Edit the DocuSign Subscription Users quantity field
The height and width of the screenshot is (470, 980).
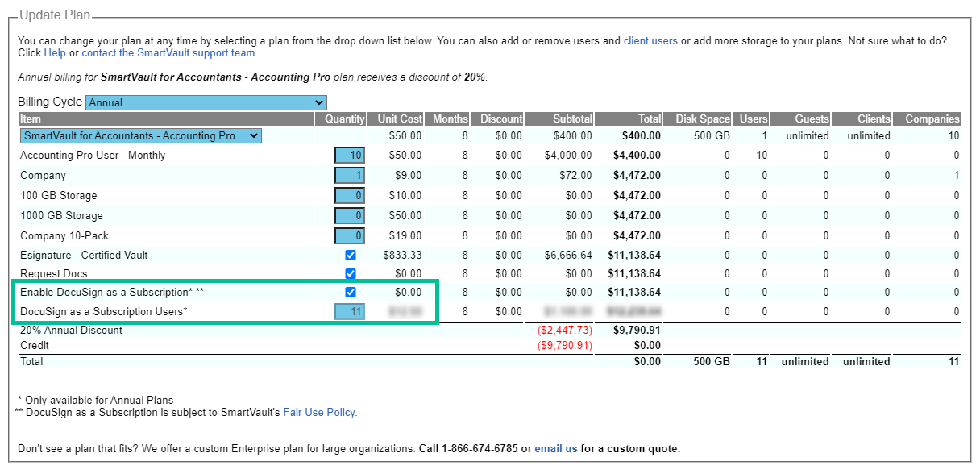[350, 311]
